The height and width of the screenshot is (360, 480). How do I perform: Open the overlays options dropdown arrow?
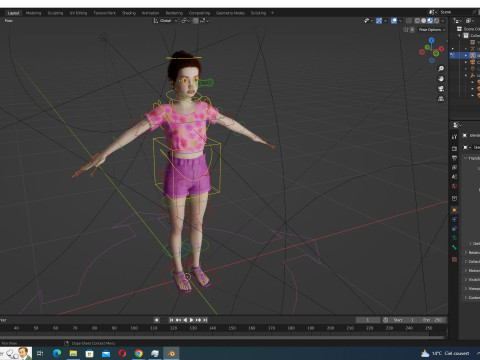pyautogui.click(x=400, y=21)
